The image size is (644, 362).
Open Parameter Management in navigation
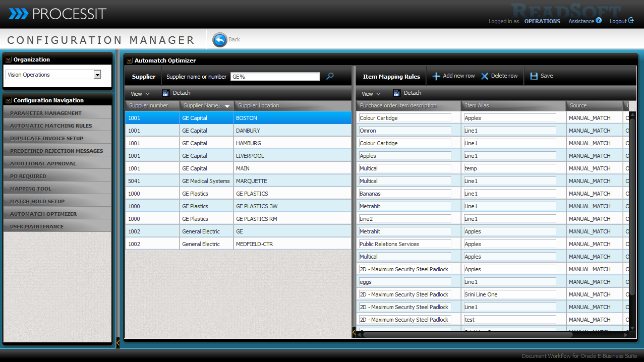pyautogui.click(x=46, y=113)
